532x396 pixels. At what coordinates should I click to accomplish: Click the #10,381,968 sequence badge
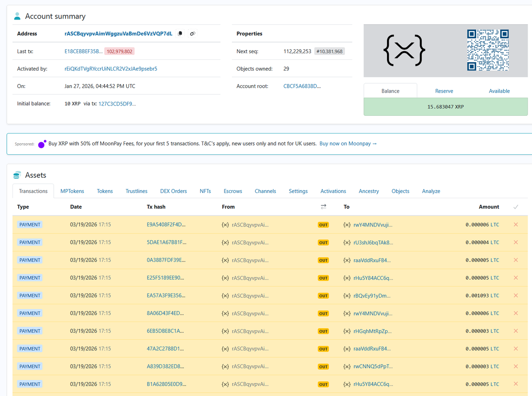click(330, 51)
